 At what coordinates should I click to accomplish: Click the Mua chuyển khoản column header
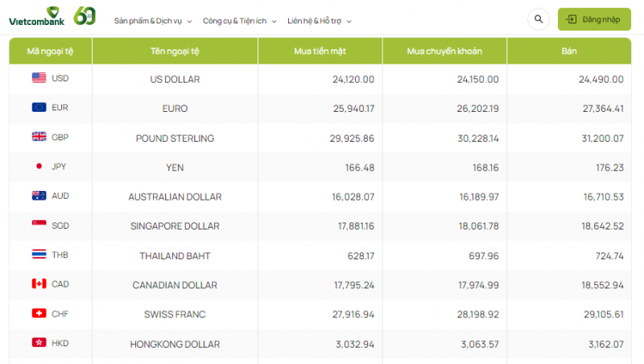pos(445,51)
